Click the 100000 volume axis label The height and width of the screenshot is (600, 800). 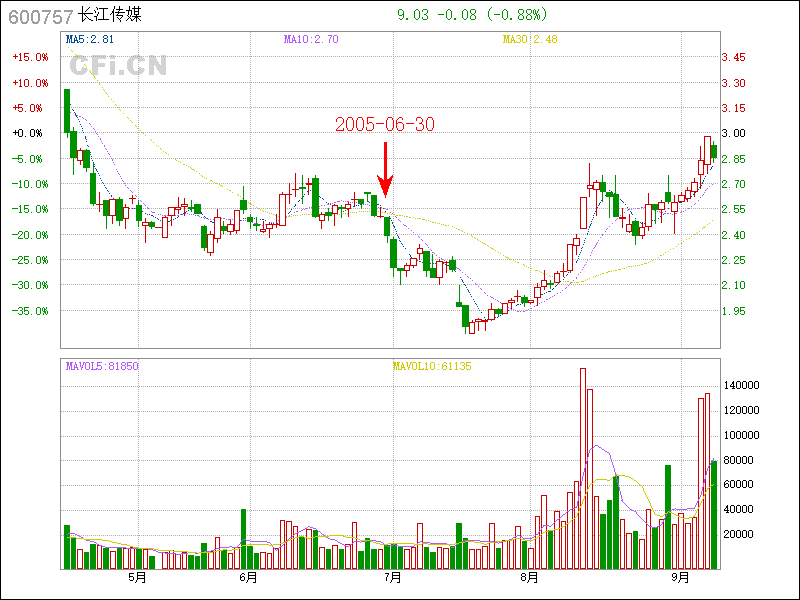click(x=742, y=435)
